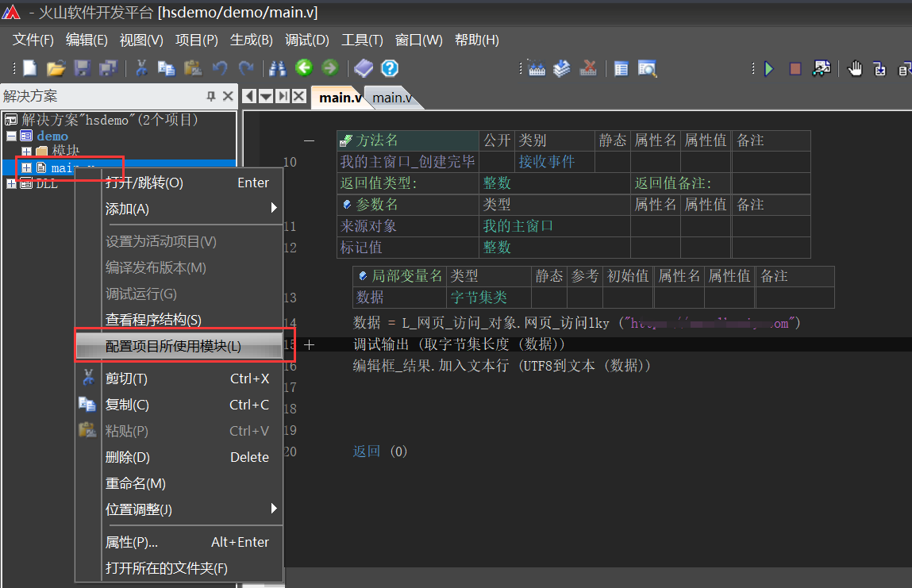Click the Copy toolbar icon
Screen dimensions: 912x588
tap(167, 68)
